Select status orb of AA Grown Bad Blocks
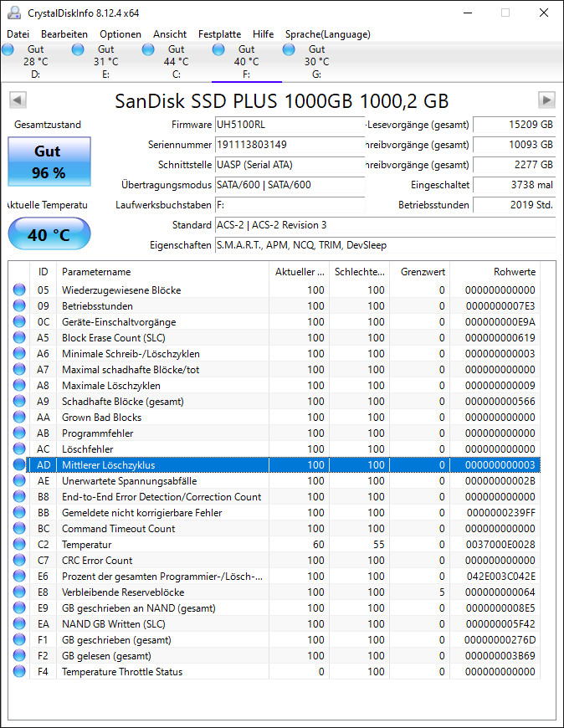The image size is (564, 728). pos(19,417)
